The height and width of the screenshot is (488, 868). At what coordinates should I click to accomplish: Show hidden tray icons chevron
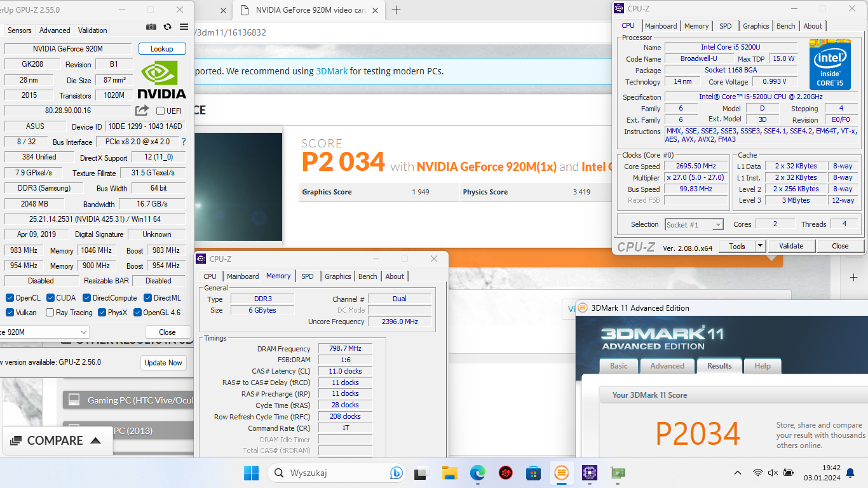coord(738,473)
